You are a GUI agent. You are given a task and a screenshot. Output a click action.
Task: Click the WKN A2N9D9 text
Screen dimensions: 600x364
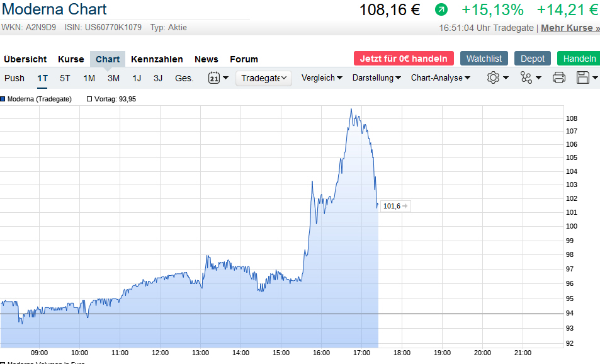[x=29, y=28]
